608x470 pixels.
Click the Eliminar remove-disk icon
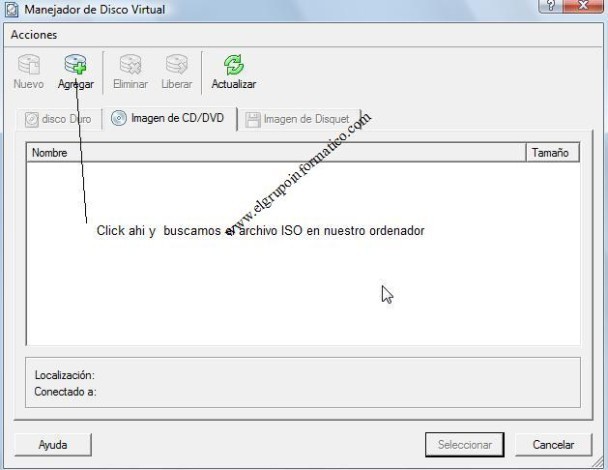[130, 64]
